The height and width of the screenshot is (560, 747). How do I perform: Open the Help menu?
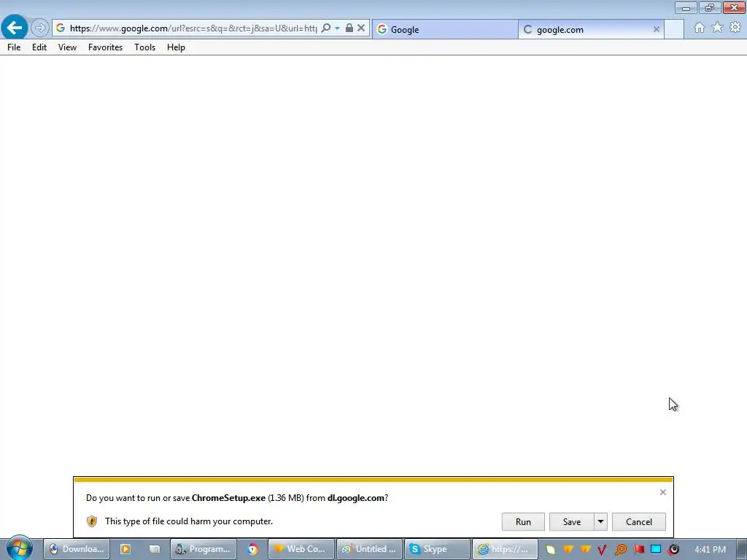176,47
